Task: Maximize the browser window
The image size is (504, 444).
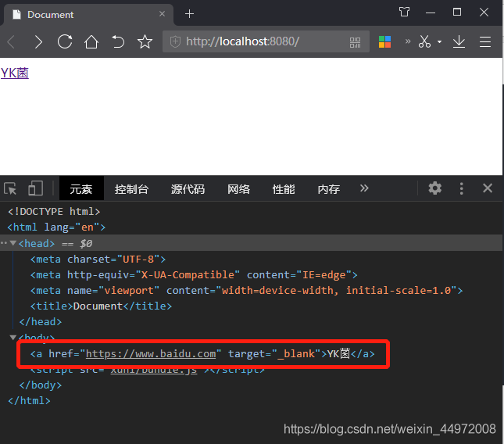Action: (457, 13)
